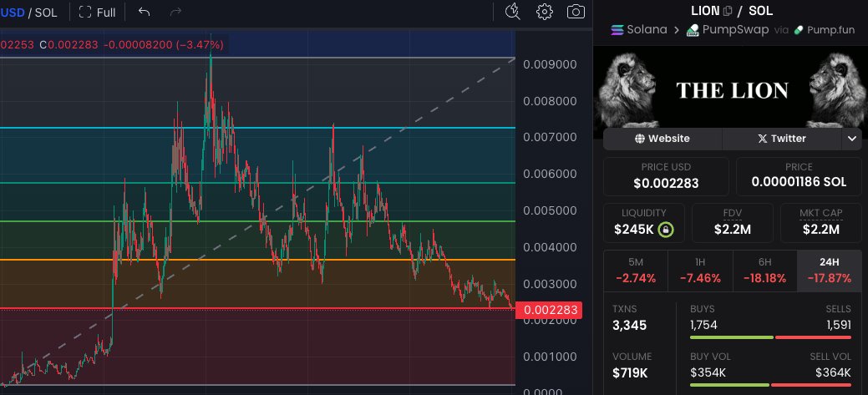Click the LIQUIDITY $245K value
This screenshot has width=868, height=395.
point(634,230)
